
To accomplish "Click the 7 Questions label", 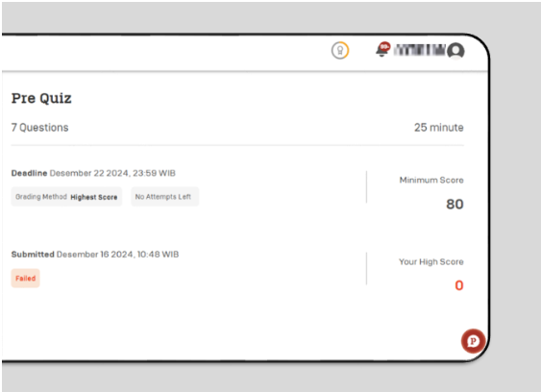I will [x=39, y=128].
